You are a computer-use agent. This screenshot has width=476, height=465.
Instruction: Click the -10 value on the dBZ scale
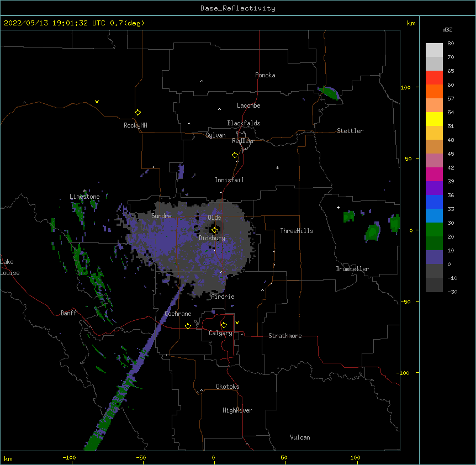tap(452, 278)
